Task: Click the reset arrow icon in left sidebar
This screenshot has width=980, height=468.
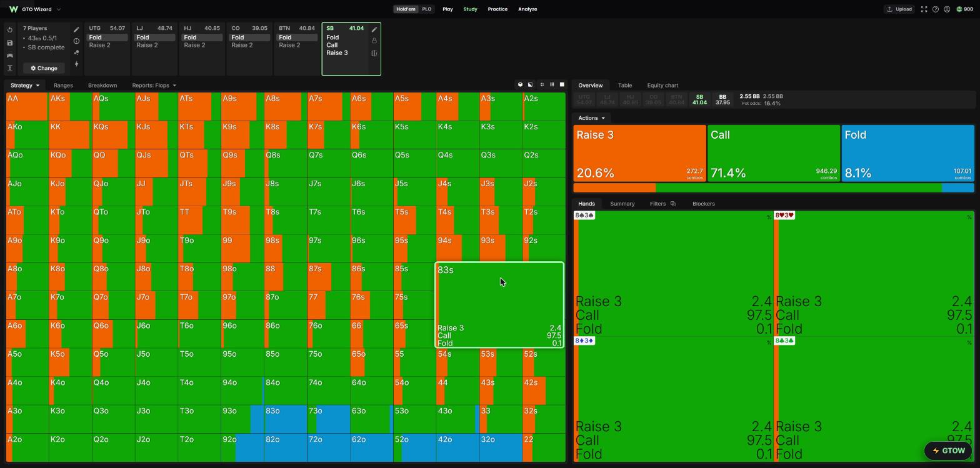Action: [9, 30]
